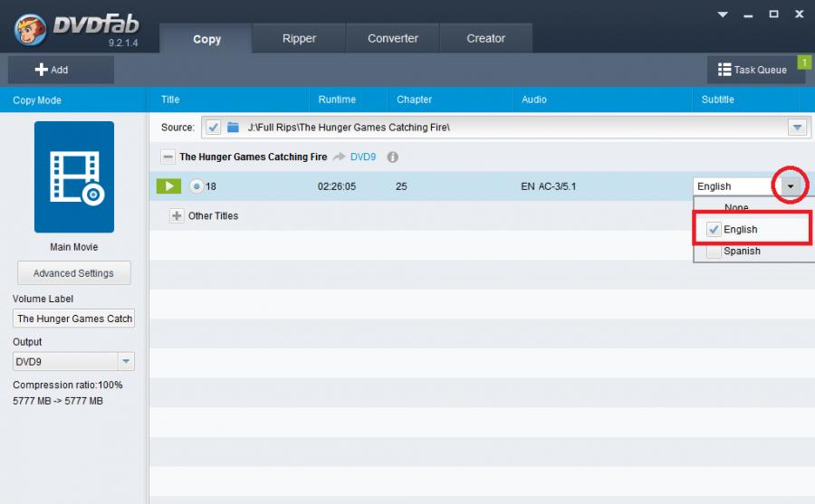This screenshot has width=815, height=504.
Task: Minimize the DVDFab window
Action: (748, 15)
